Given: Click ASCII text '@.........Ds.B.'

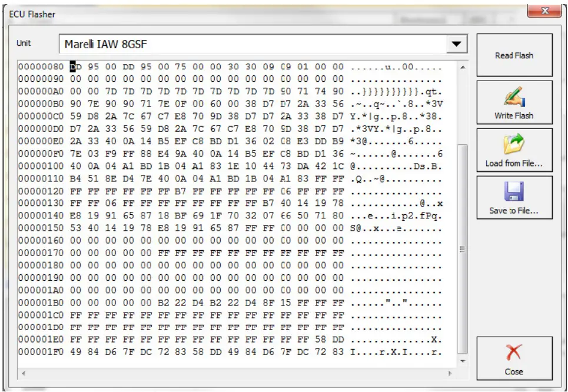Looking at the screenshot, I should point(396,166).
